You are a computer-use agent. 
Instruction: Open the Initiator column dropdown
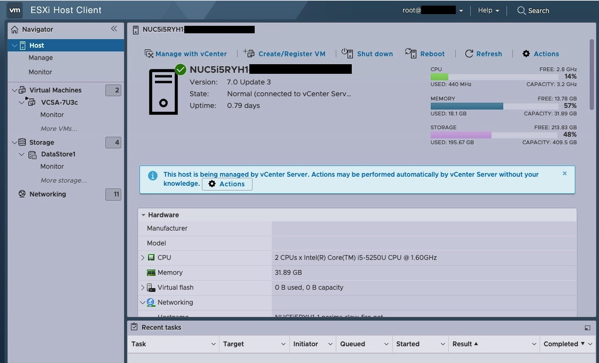click(x=330, y=344)
